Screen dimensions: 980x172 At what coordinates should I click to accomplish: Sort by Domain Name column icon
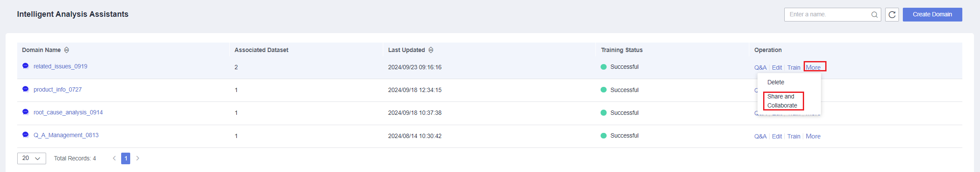[66, 50]
